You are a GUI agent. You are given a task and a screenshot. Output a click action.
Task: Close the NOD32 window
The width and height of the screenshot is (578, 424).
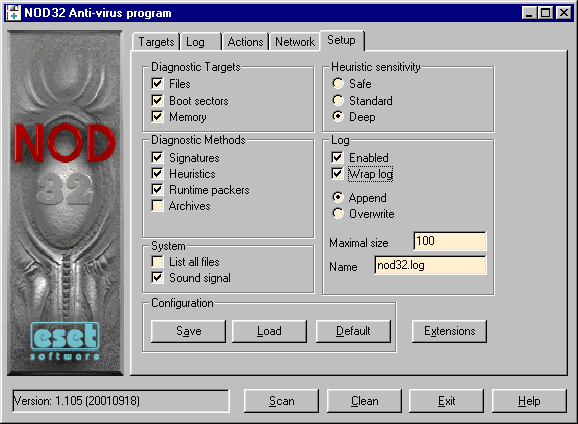(564, 13)
